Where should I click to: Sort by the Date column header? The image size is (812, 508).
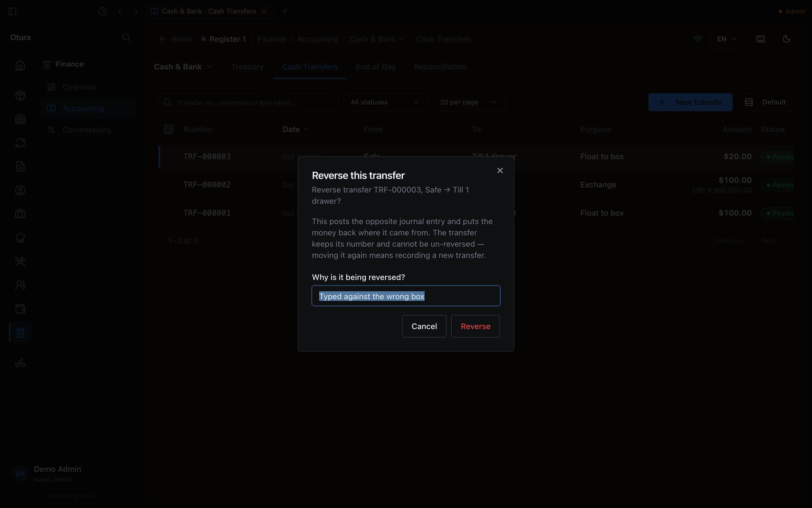(x=295, y=129)
